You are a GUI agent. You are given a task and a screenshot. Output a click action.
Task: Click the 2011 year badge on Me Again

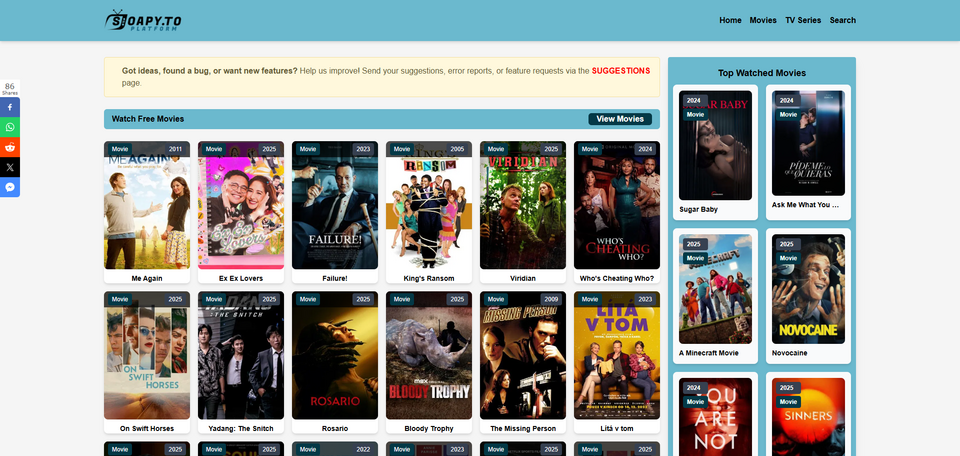coord(175,149)
